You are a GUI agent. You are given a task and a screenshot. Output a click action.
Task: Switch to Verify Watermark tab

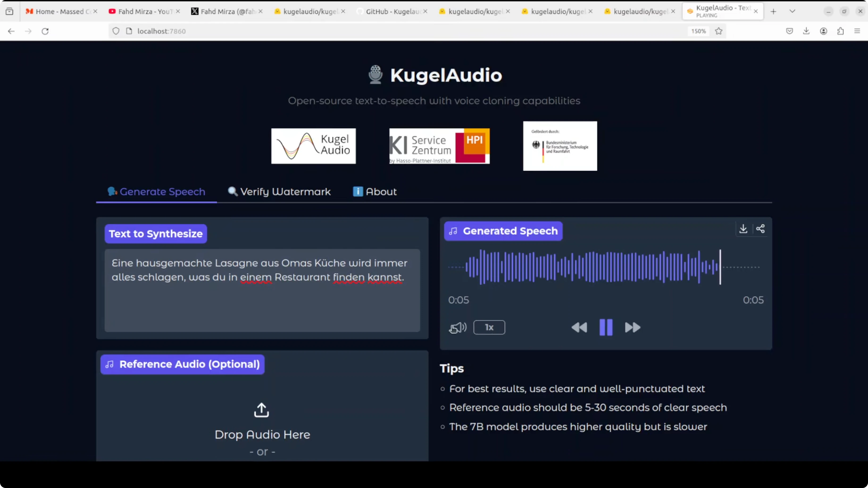pos(279,192)
